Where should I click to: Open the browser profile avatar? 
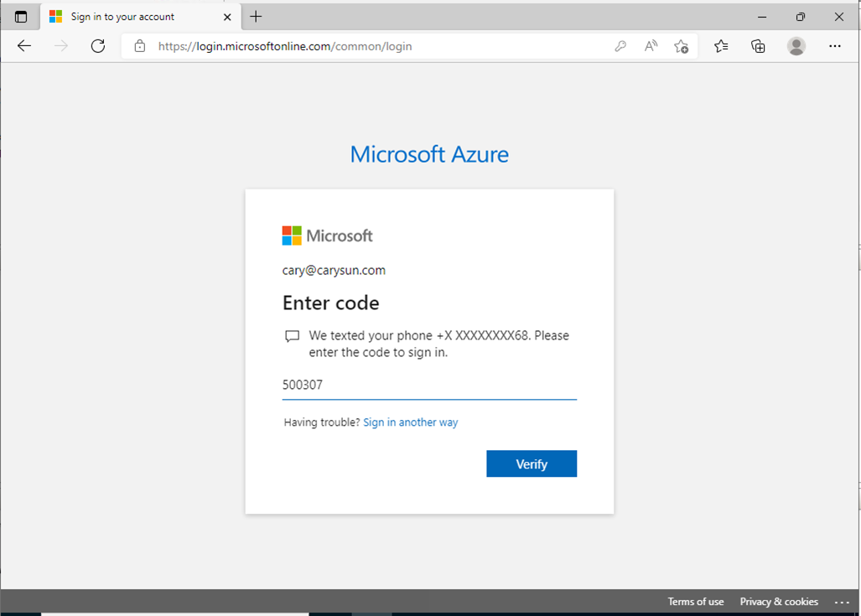tap(796, 46)
